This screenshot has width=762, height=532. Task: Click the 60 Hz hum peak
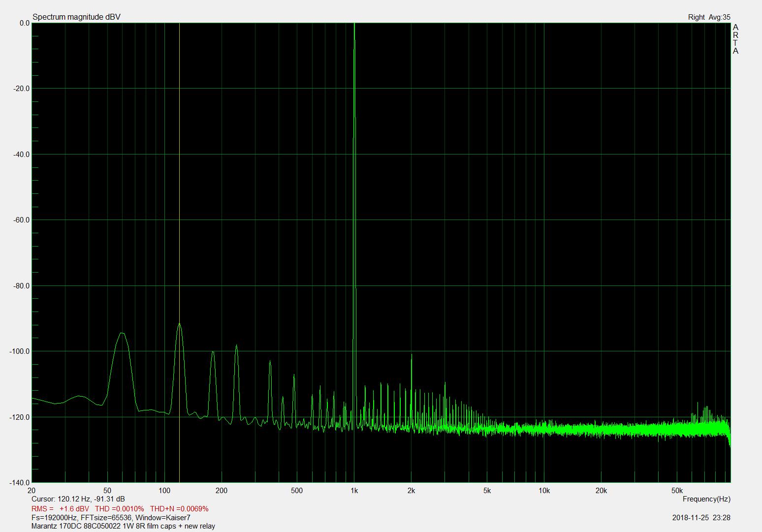[x=122, y=334]
